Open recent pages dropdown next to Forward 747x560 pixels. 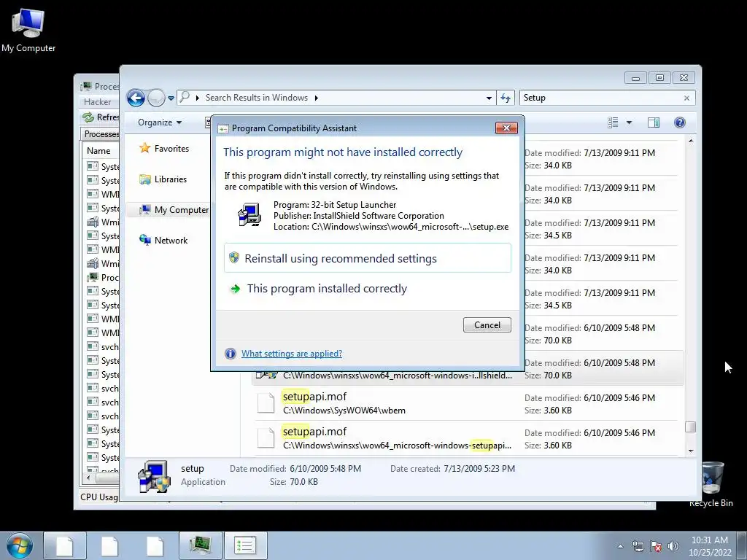point(171,98)
